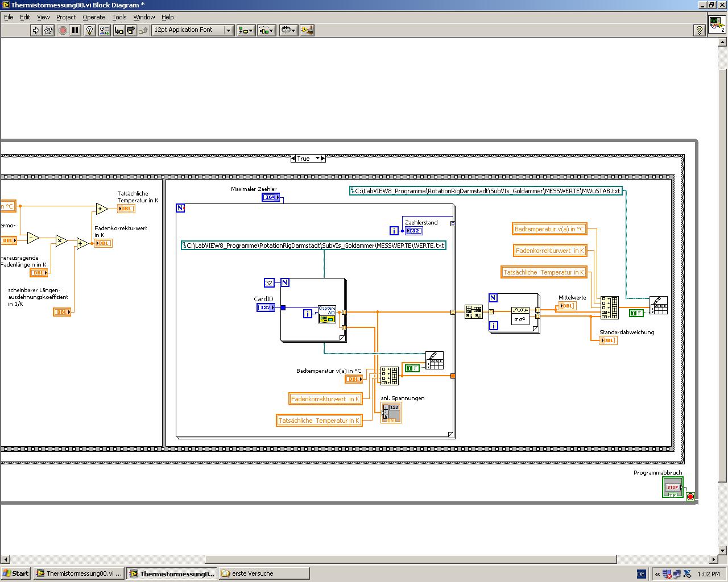The height and width of the screenshot is (582, 728).
Task: Click the Windows Start button
Action: (x=16, y=573)
